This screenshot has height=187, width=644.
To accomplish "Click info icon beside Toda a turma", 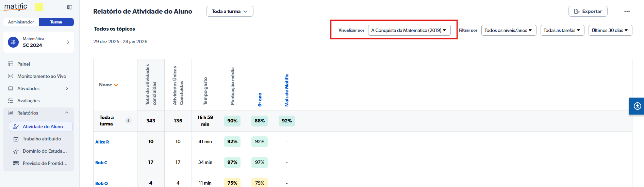I will [x=128, y=121].
